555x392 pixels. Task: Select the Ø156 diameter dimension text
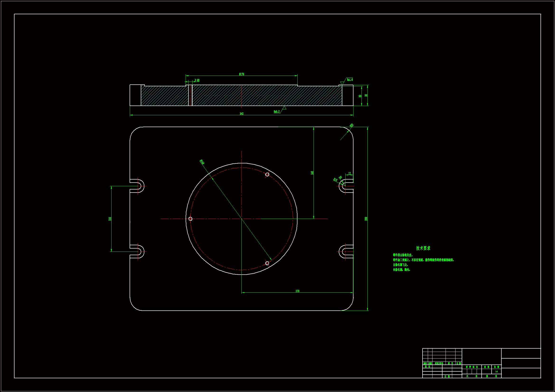pyautogui.click(x=202, y=162)
